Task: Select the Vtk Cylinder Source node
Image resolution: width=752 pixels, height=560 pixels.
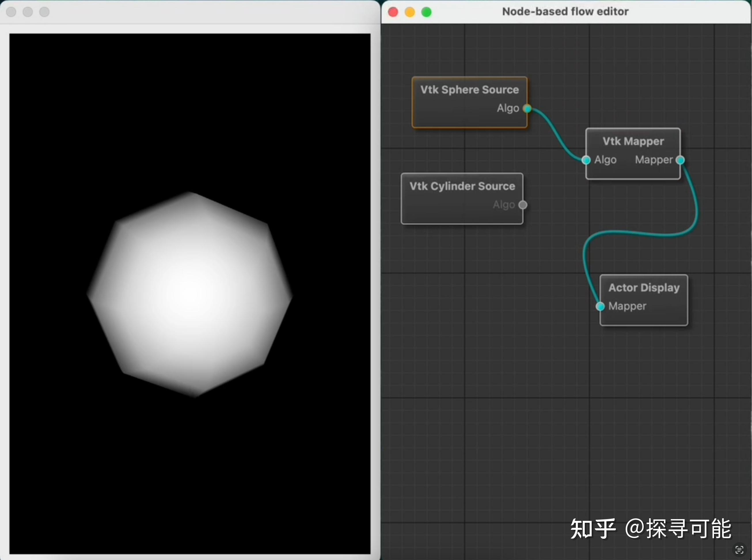Action: coord(462,186)
